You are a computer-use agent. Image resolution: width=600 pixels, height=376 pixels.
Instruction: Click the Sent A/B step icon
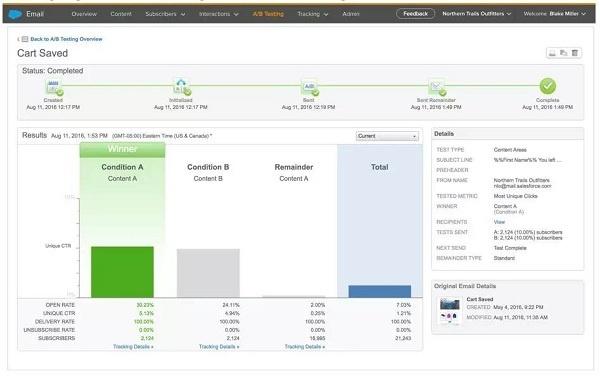[310, 88]
